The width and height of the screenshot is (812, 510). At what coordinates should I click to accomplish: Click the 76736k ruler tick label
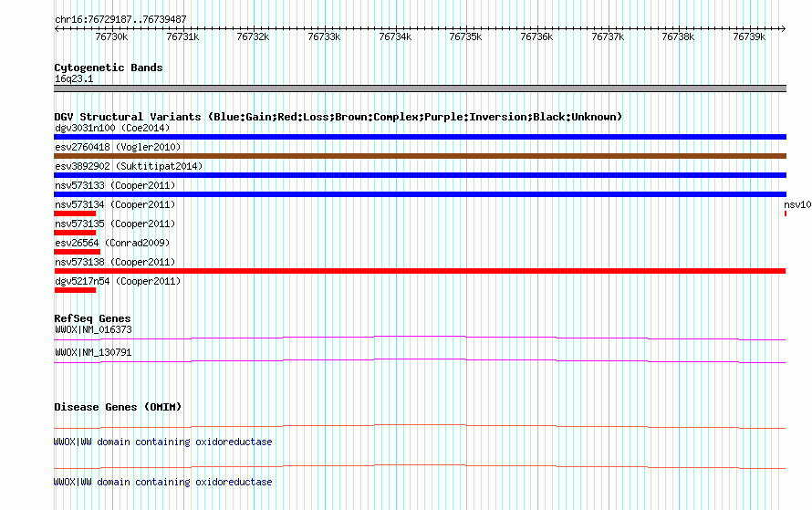(x=536, y=36)
